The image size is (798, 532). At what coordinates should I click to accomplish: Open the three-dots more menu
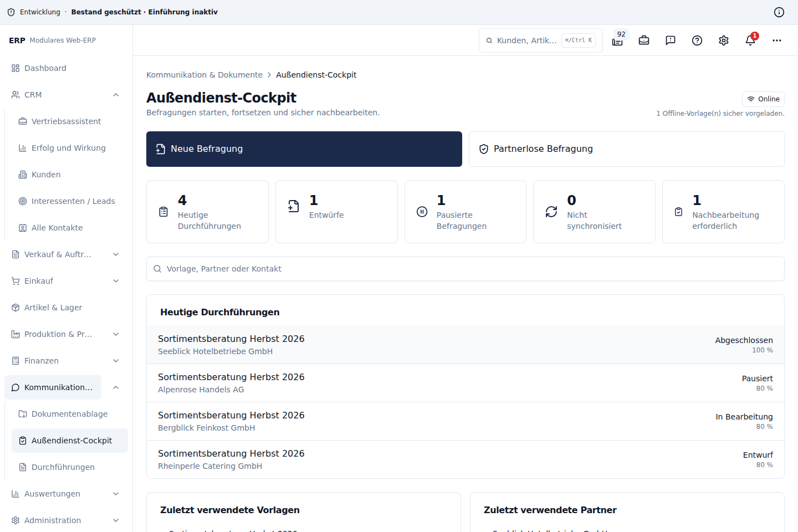[x=777, y=40]
